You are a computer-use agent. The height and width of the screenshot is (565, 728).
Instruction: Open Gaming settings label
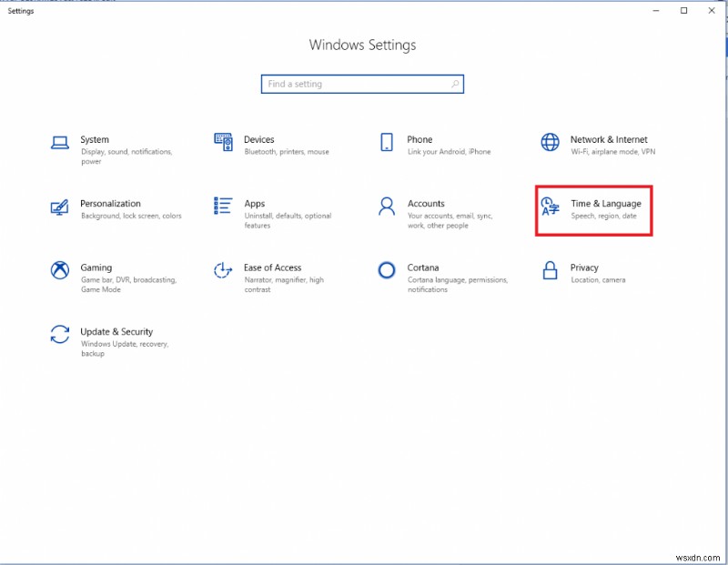(x=96, y=267)
